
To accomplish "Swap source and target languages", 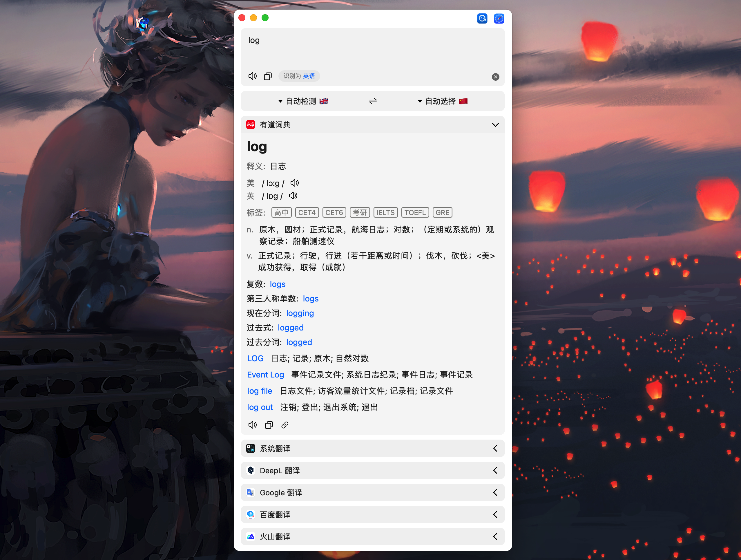I will pos(372,101).
